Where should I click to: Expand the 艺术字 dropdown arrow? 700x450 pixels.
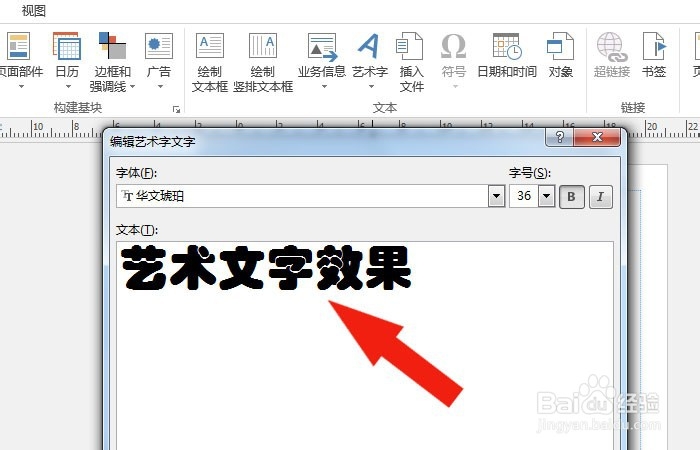tap(371, 87)
